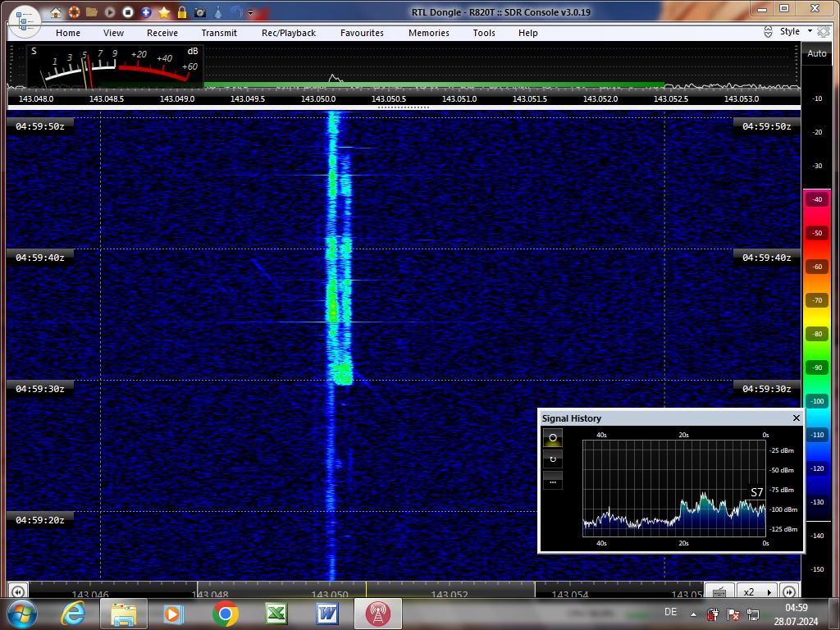Open the keyboard frequency entry button

pos(719,592)
